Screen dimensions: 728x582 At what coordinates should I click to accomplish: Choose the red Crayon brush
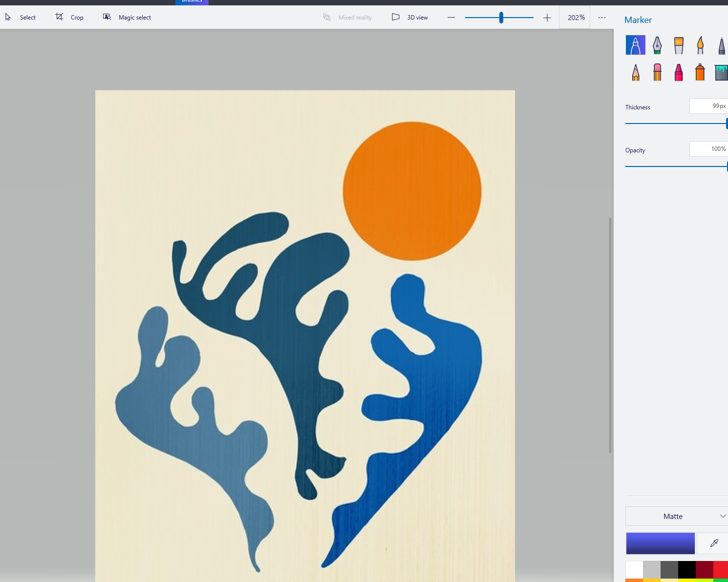tap(679, 73)
